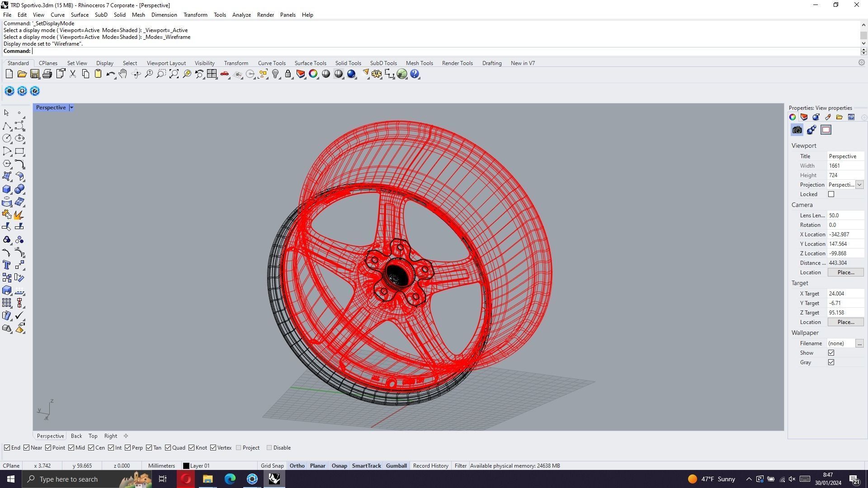
Task: Click the Help question mark icon
Action: tap(415, 74)
